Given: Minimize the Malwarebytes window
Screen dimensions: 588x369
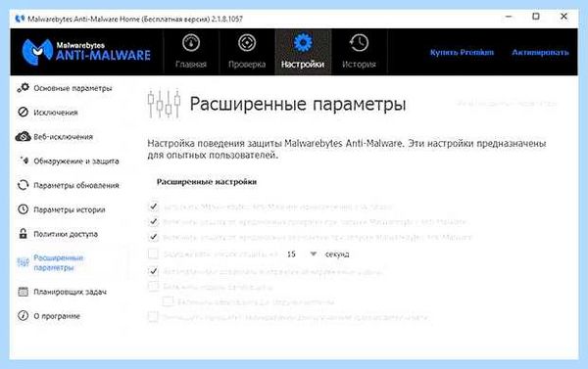Looking at the screenshot, I should (x=509, y=17).
